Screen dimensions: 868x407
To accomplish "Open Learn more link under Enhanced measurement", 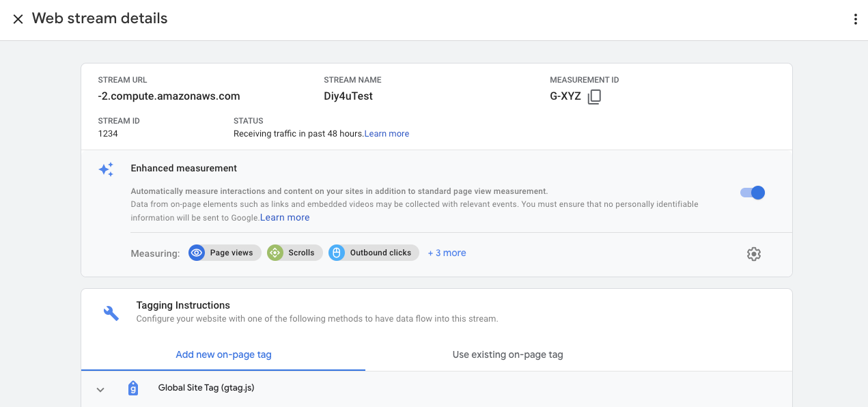I will click(285, 217).
